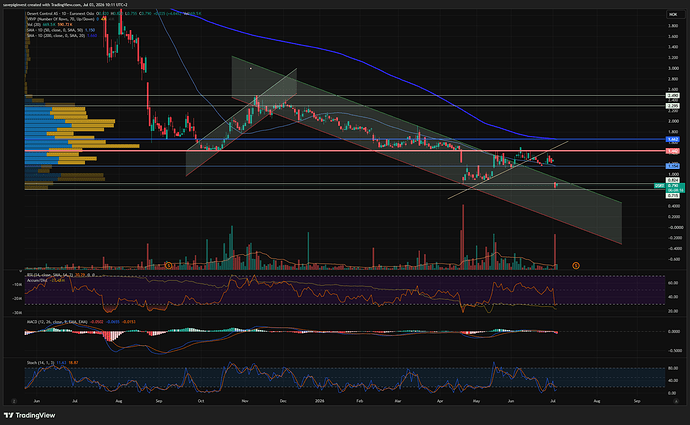This screenshot has height=425, width=690.
Task: Click the orange earnings marker near September
Action: pos(168,265)
